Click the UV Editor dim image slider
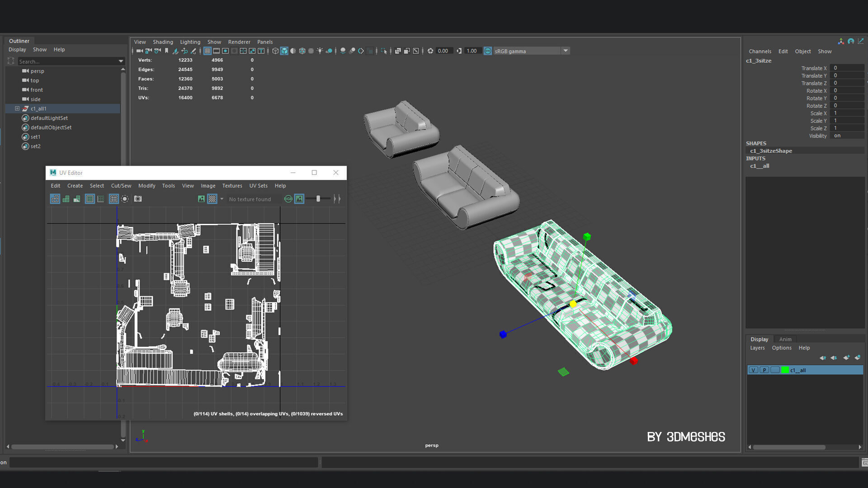Image resolution: width=868 pixels, height=488 pixels. 318,199
